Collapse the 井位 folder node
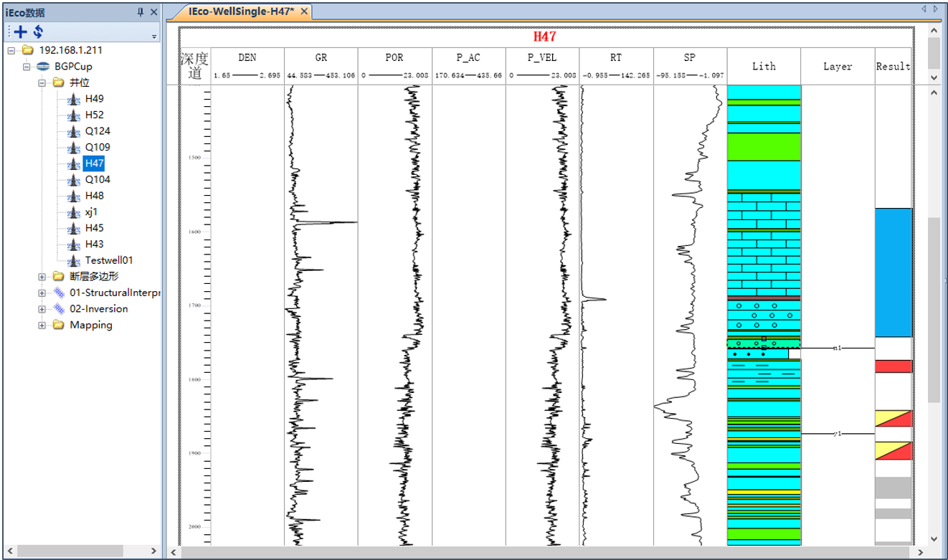Screen dimensions: 948x560 click(x=42, y=83)
